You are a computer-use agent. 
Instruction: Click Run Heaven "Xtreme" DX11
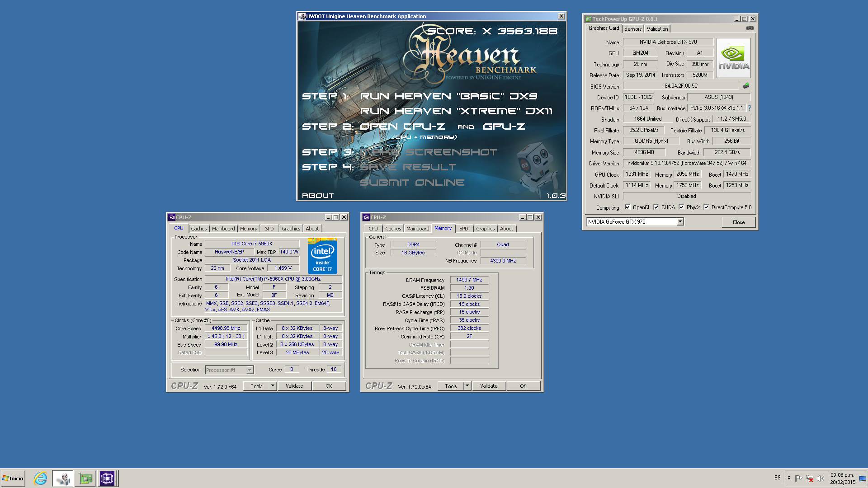[x=456, y=111]
